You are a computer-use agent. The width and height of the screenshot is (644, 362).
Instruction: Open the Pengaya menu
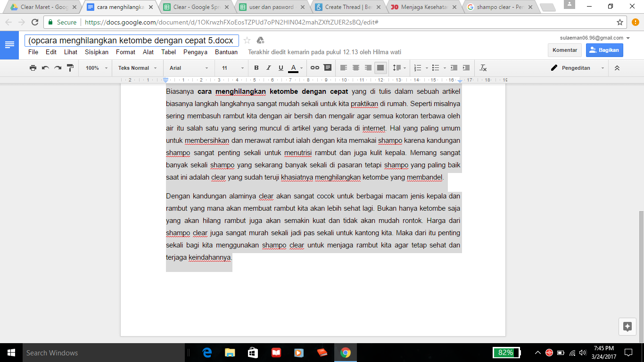[x=195, y=52]
